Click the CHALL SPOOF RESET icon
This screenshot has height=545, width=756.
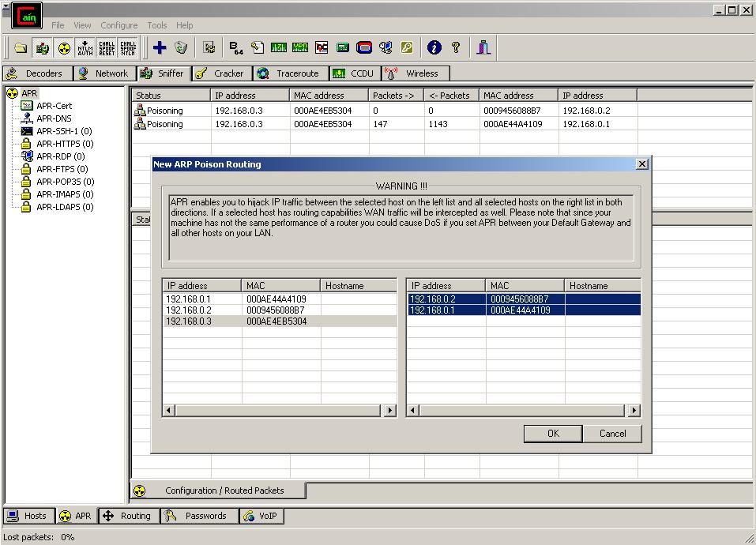[x=107, y=47]
